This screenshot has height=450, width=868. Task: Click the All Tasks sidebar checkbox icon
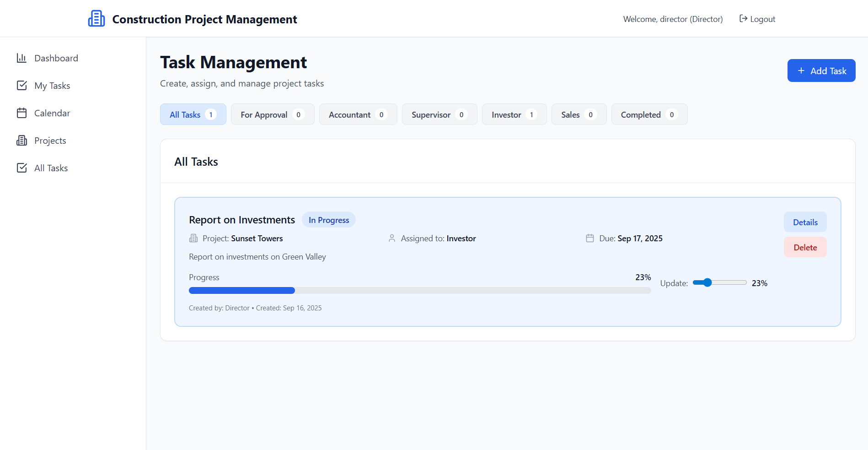click(x=21, y=168)
